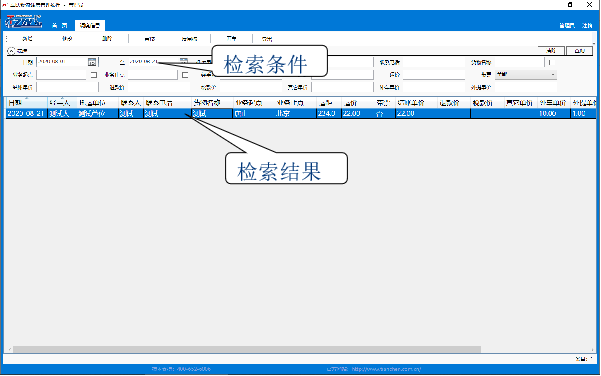This screenshot has width=601, height=376.
Task: Maximize the application window
Action: [570, 5]
